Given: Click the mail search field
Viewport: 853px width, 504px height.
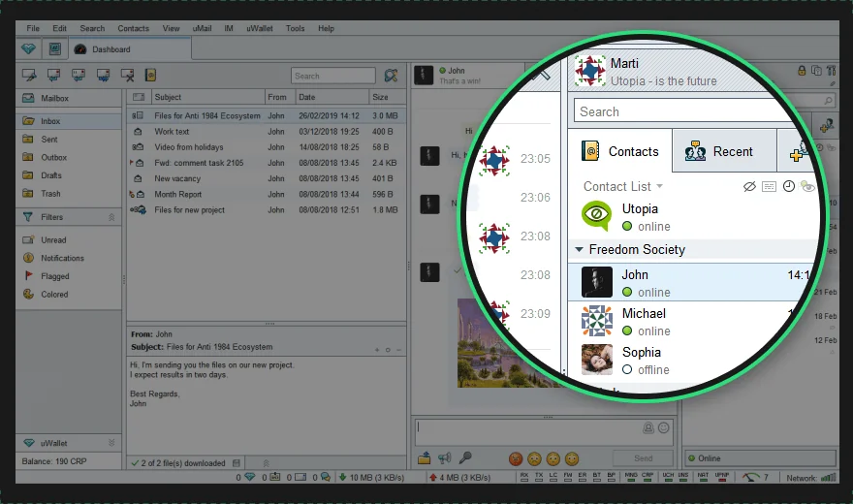Looking at the screenshot, I should tap(332, 77).
